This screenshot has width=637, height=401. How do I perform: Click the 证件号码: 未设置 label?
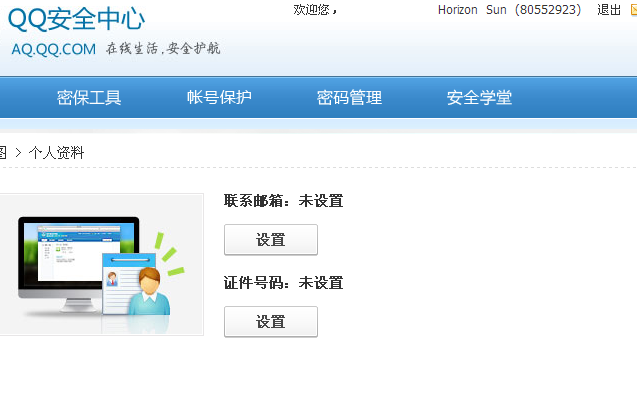pos(284,283)
